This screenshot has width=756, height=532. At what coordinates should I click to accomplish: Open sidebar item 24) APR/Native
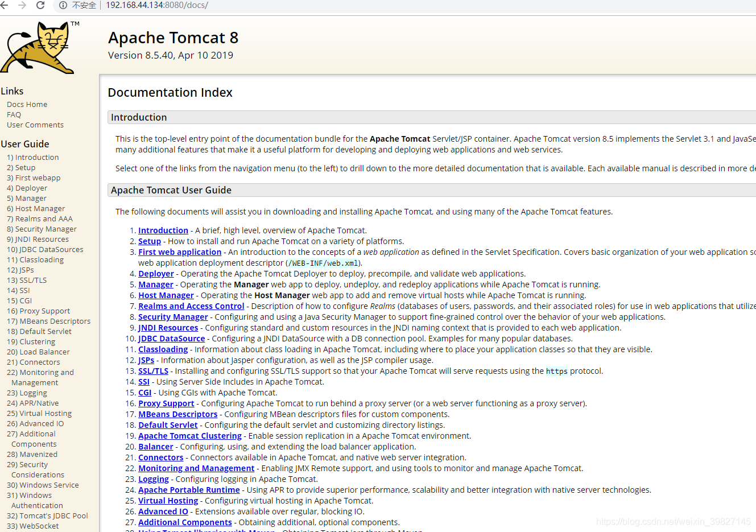(32, 403)
